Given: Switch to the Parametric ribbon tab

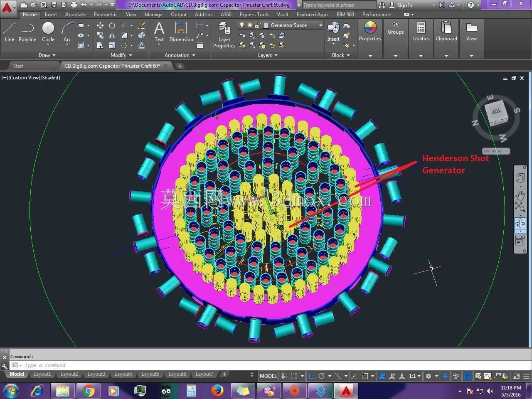Looking at the screenshot, I should pos(106,15).
